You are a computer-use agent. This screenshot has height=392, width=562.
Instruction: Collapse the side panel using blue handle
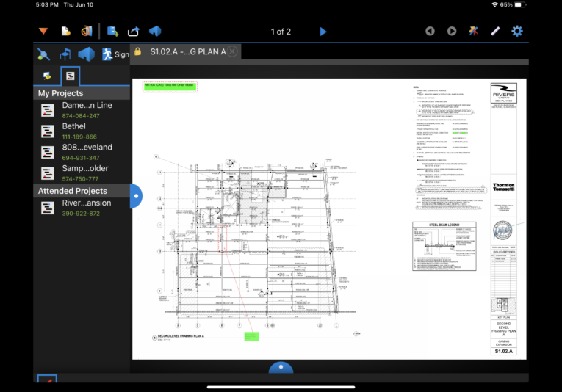point(134,196)
